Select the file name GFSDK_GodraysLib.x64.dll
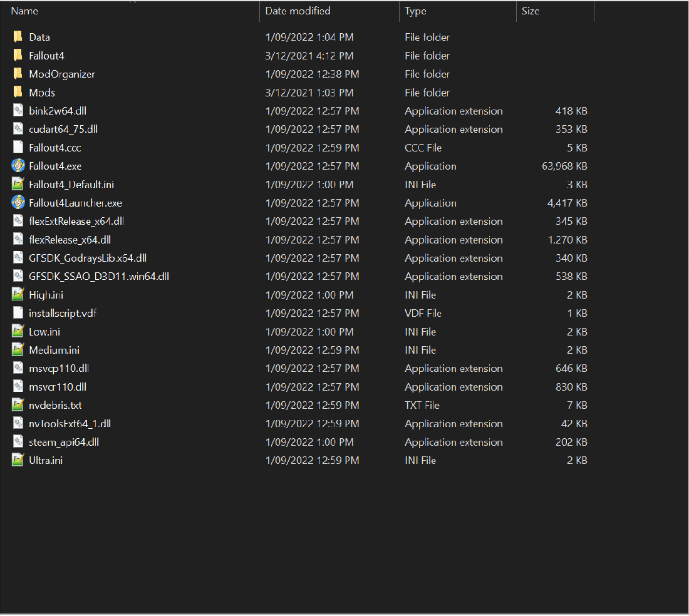 (88, 259)
